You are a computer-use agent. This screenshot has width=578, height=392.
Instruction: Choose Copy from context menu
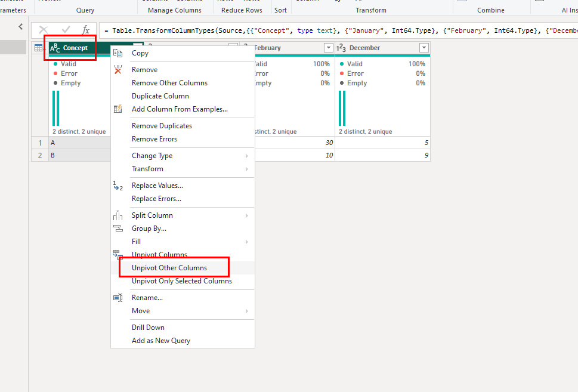(140, 53)
